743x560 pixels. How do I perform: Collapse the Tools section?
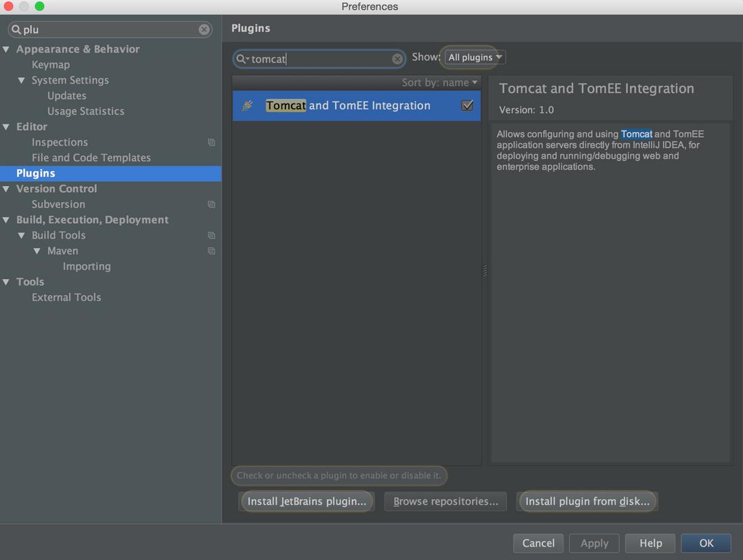(x=6, y=282)
